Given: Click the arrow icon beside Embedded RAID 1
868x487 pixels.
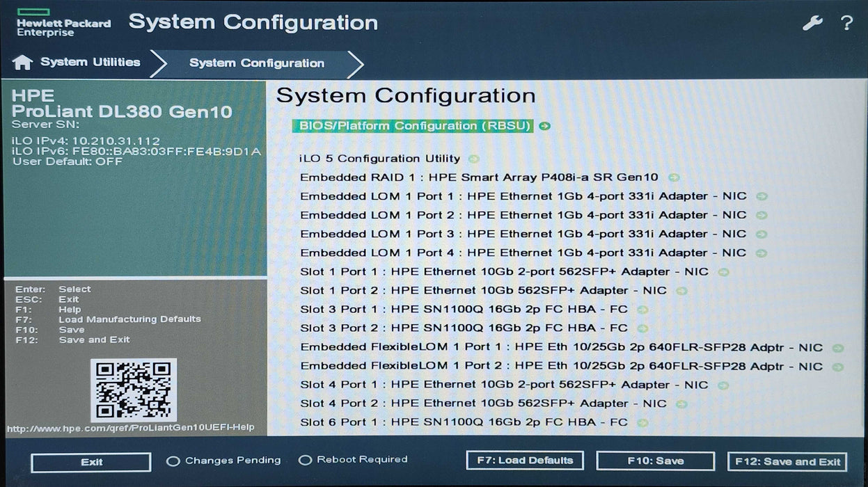Looking at the screenshot, I should (673, 177).
